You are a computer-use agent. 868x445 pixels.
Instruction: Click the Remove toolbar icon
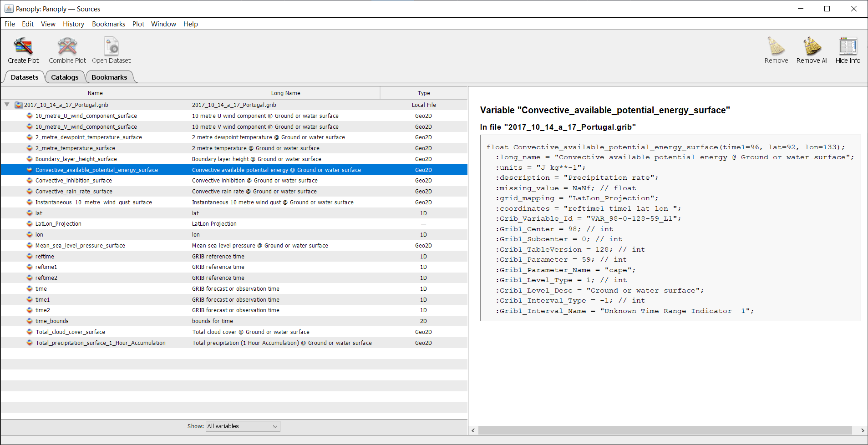coord(776,50)
